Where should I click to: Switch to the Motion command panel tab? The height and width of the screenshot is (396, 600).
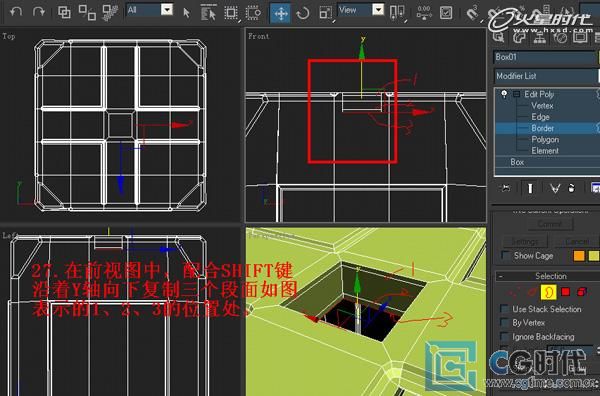(x=560, y=37)
